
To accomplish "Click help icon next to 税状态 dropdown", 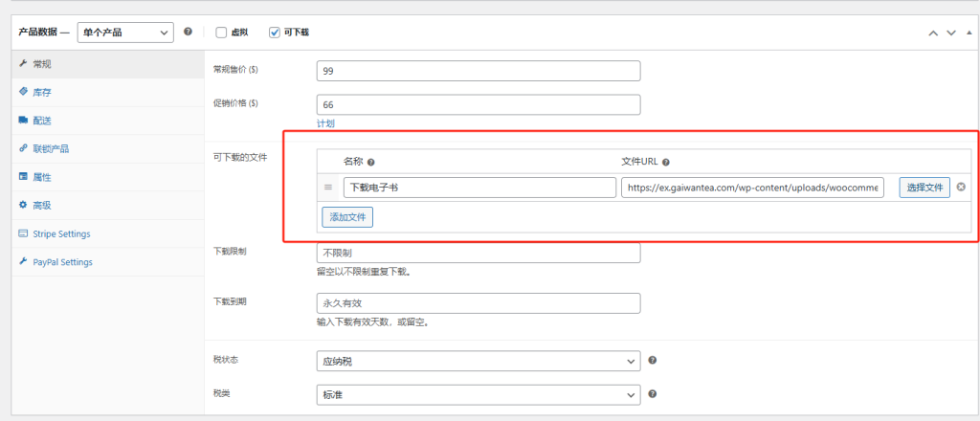I will click(x=652, y=361).
